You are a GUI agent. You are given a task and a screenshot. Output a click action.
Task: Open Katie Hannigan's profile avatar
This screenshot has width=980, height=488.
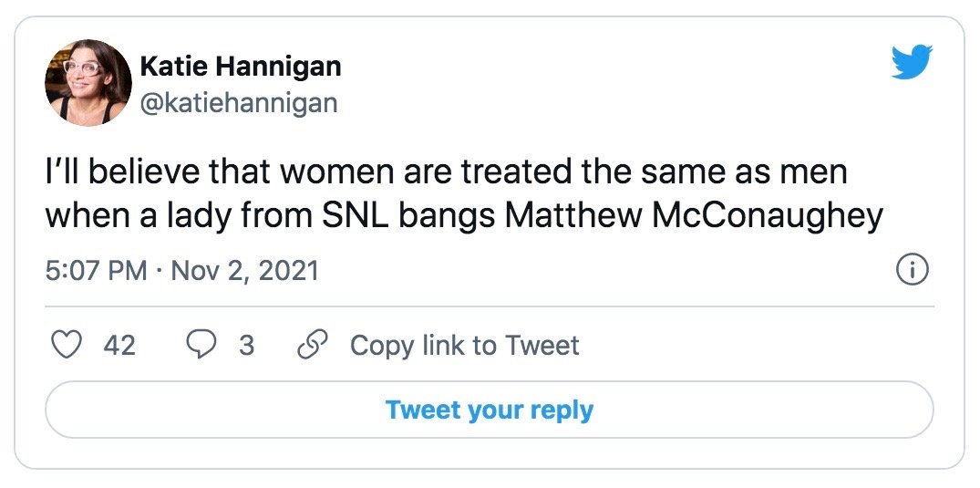coord(88,83)
